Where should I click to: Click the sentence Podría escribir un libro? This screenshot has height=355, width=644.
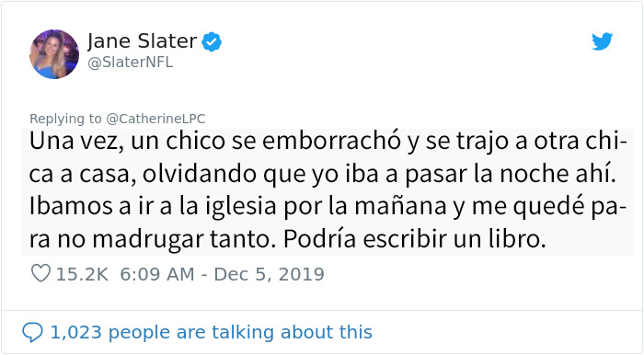pyautogui.click(x=414, y=239)
